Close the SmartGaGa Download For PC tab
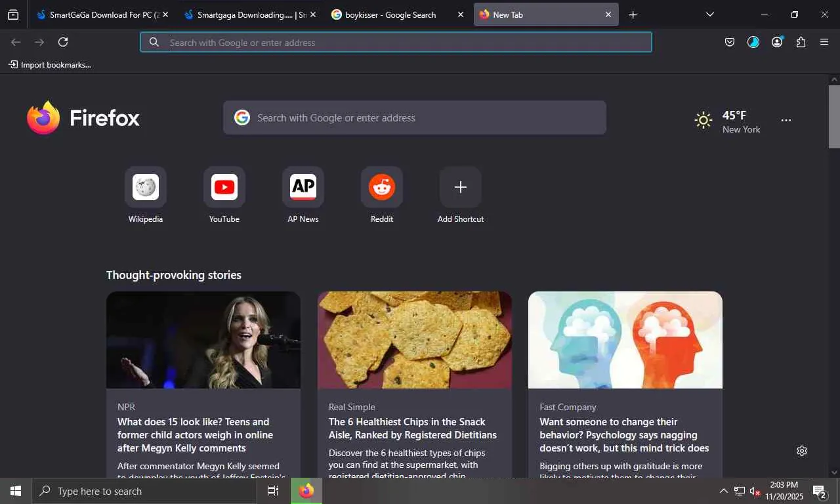Screen dimensions: 840x504 point(165,14)
